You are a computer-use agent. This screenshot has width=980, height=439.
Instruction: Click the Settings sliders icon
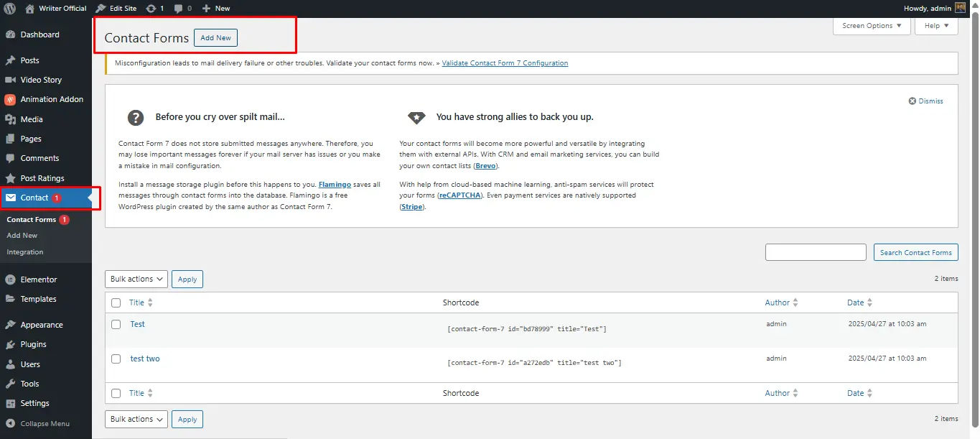point(10,403)
